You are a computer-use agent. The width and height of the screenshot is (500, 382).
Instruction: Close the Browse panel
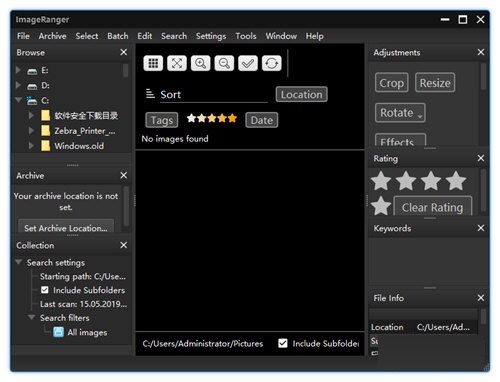click(124, 52)
